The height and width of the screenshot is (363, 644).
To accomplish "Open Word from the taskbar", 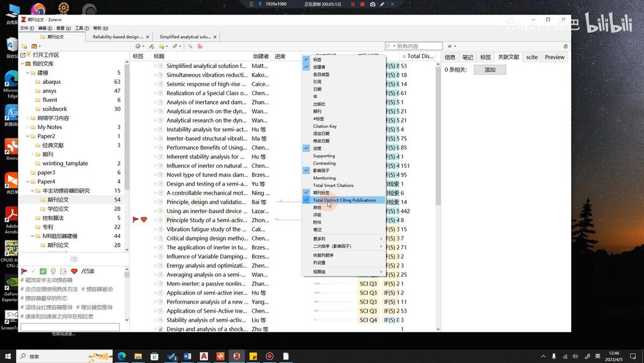I will pos(187,356).
